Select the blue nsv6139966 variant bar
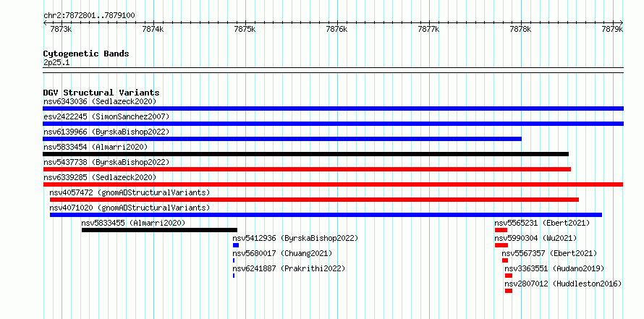This screenshot has width=644, height=319. pos(282,139)
